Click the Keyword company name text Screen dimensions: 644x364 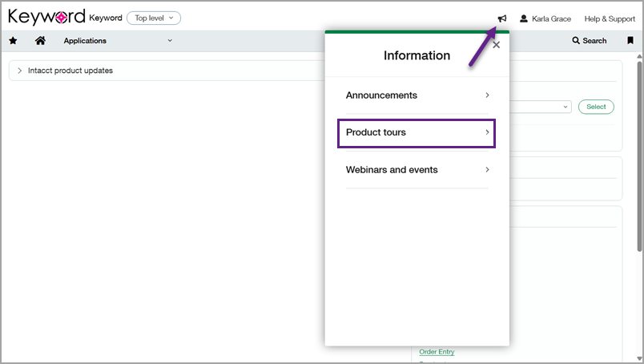106,18
